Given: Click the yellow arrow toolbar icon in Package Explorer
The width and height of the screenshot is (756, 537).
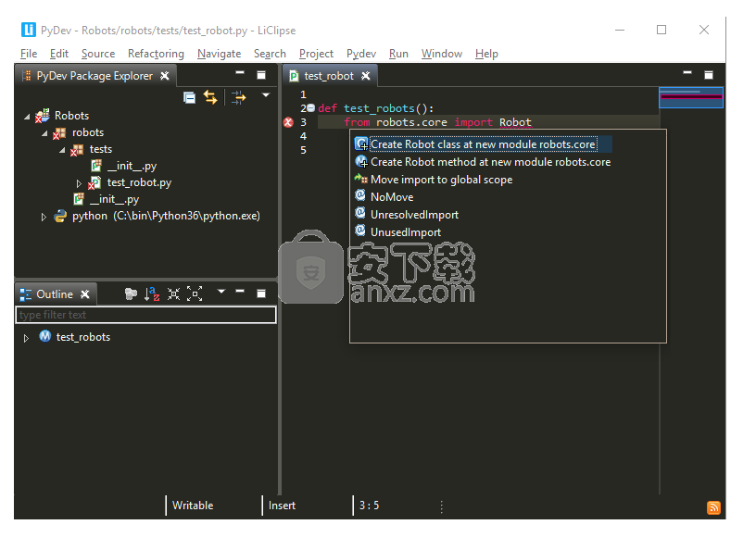Looking at the screenshot, I should coord(239,98).
